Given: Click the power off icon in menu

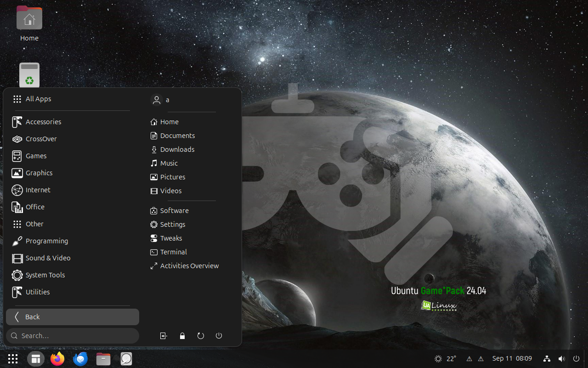Looking at the screenshot, I should pyautogui.click(x=219, y=336).
